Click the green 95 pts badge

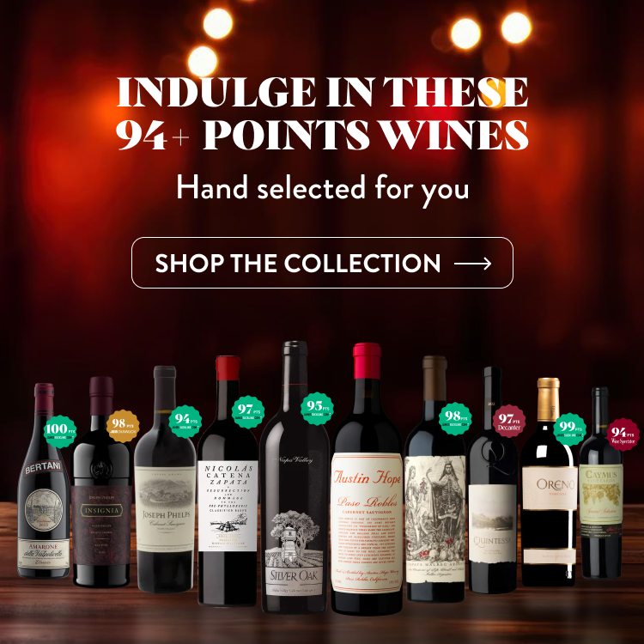point(317,409)
